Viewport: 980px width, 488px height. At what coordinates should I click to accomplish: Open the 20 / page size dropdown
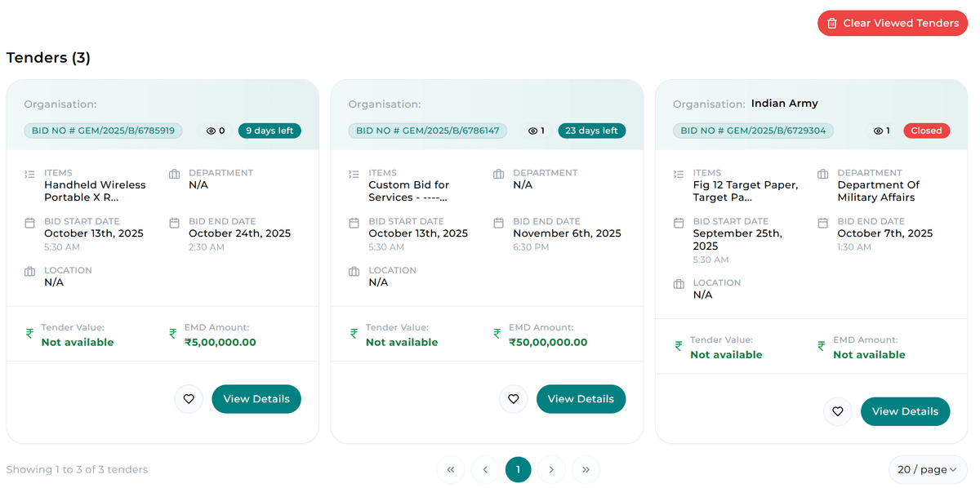point(927,469)
